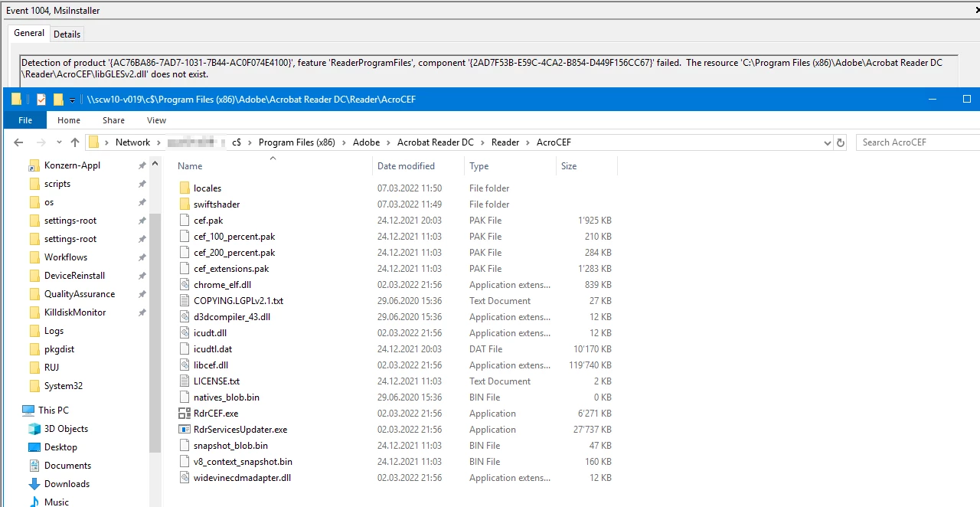This screenshot has height=507, width=980.
Task: Click the navigation pane vertical scrollbar
Action: 155,332
